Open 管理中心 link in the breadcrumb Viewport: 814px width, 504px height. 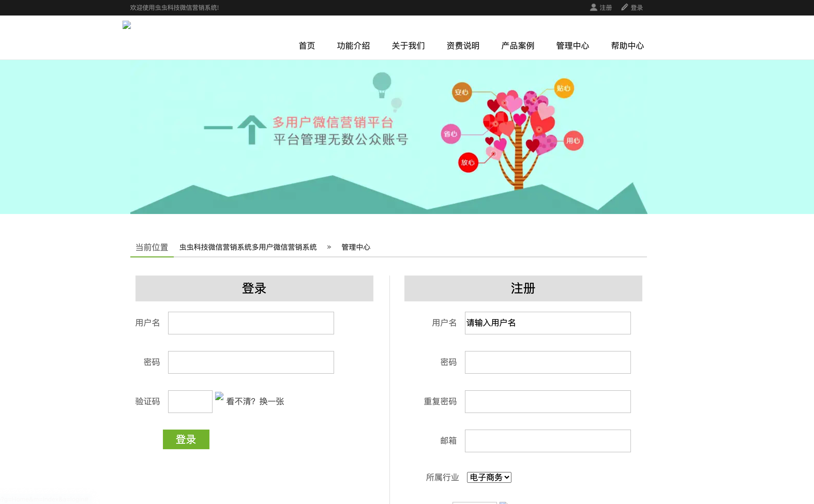point(355,247)
